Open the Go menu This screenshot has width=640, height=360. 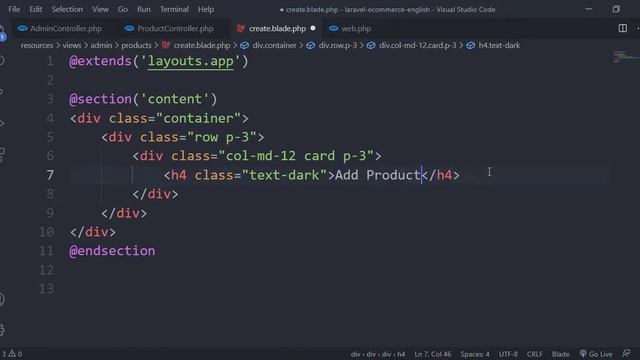(122, 9)
